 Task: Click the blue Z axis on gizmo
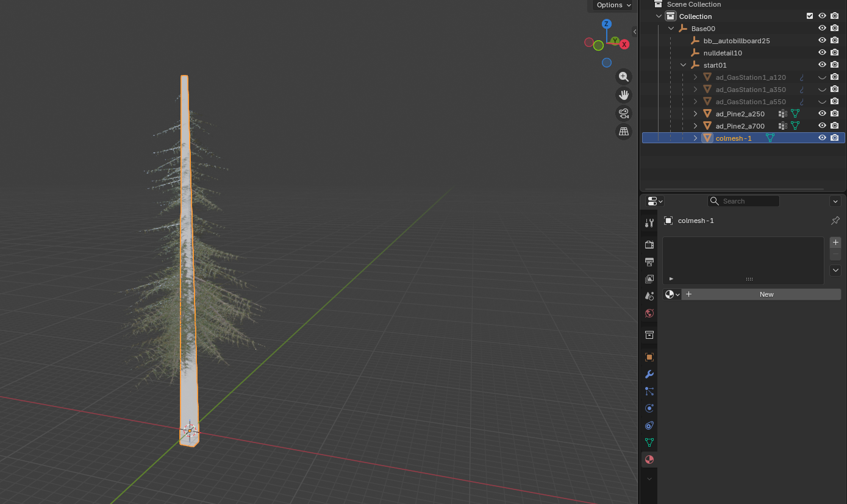click(x=606, y=24)
